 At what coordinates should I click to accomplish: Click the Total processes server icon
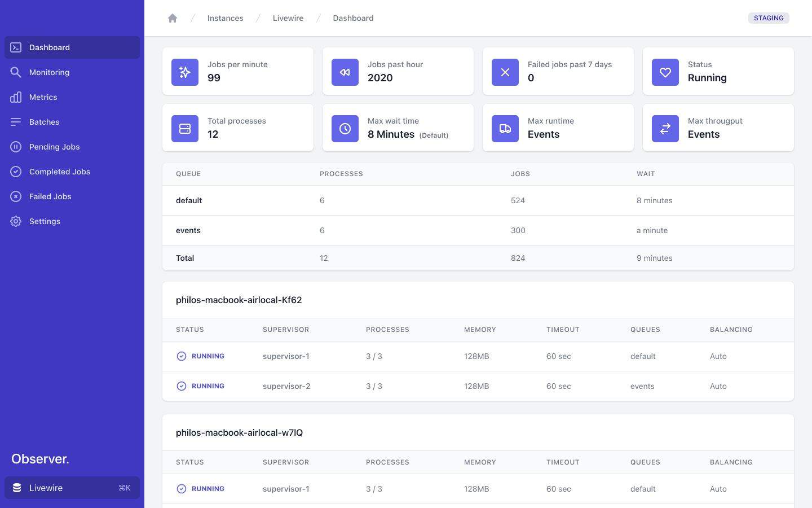click(x=185, y=129)
